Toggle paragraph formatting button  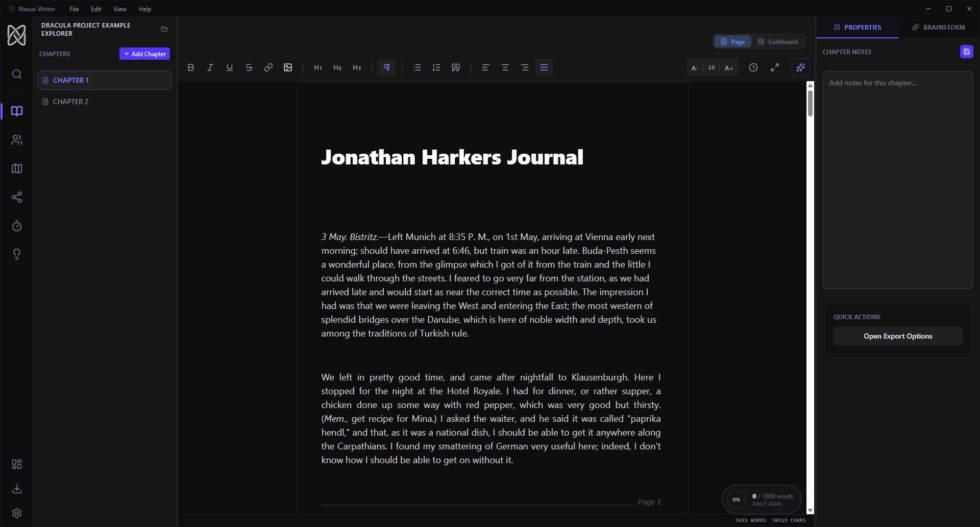(x=387, y=67)
